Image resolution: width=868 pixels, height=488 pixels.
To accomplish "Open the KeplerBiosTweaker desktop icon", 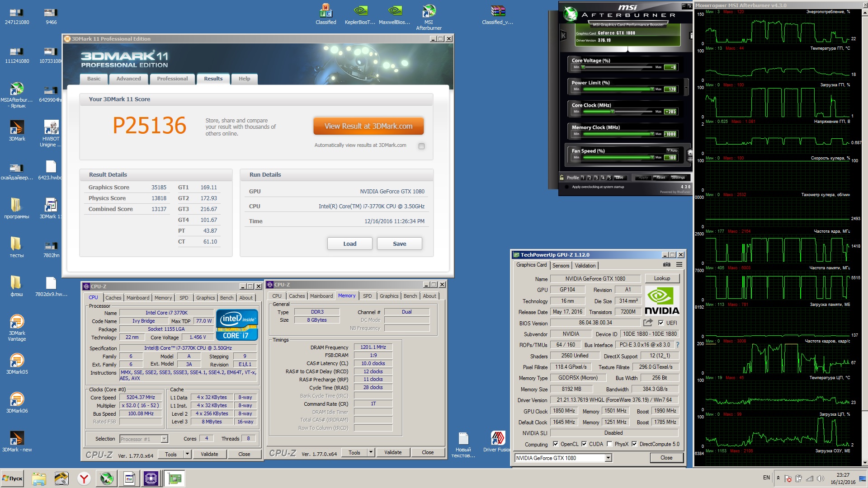I will click(360, 14).
